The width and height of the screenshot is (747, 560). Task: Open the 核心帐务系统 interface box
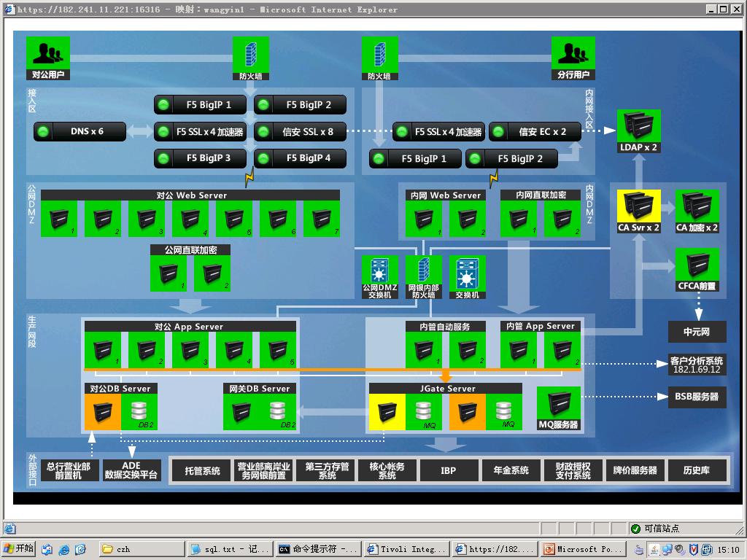coord(387,470)
